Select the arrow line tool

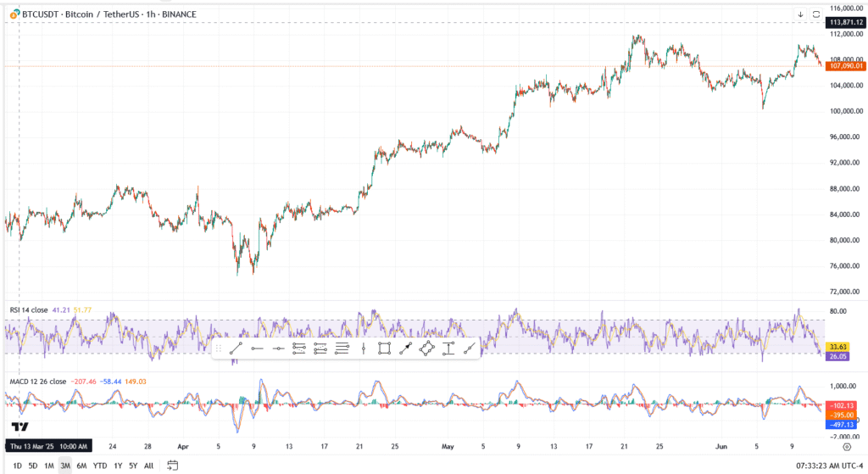click(x=405, y=349)
